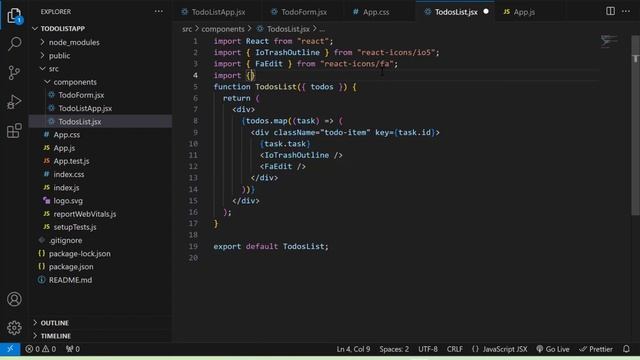Screen dimensions: 640x360
Task: Open the Search view in activity bar
Action: (x=14, y=44)
